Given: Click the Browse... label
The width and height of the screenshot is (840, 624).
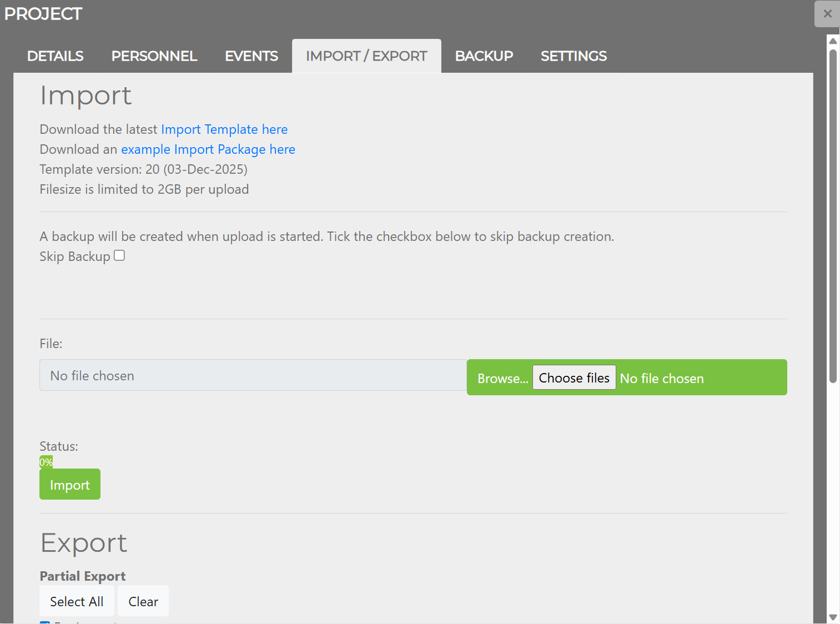Looking at the screenshot, I should [x=503, y=379].
